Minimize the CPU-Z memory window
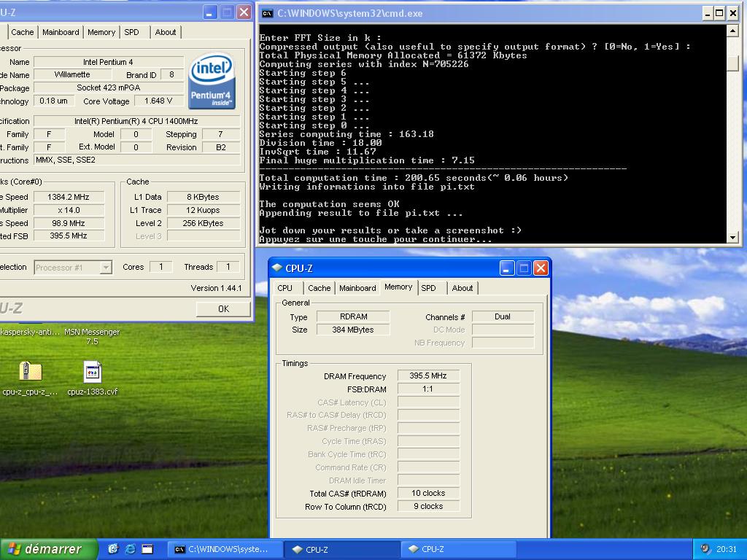Viewport: 747px width, 560px height. (x=506, y=268)
